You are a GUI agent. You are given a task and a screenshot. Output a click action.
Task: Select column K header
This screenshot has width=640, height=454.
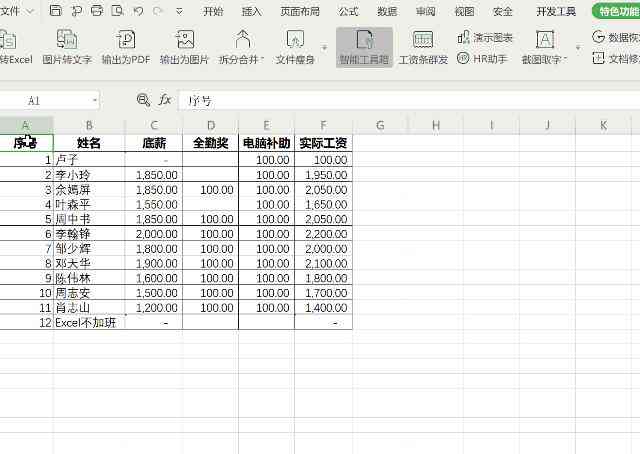(x=603, y=125)
